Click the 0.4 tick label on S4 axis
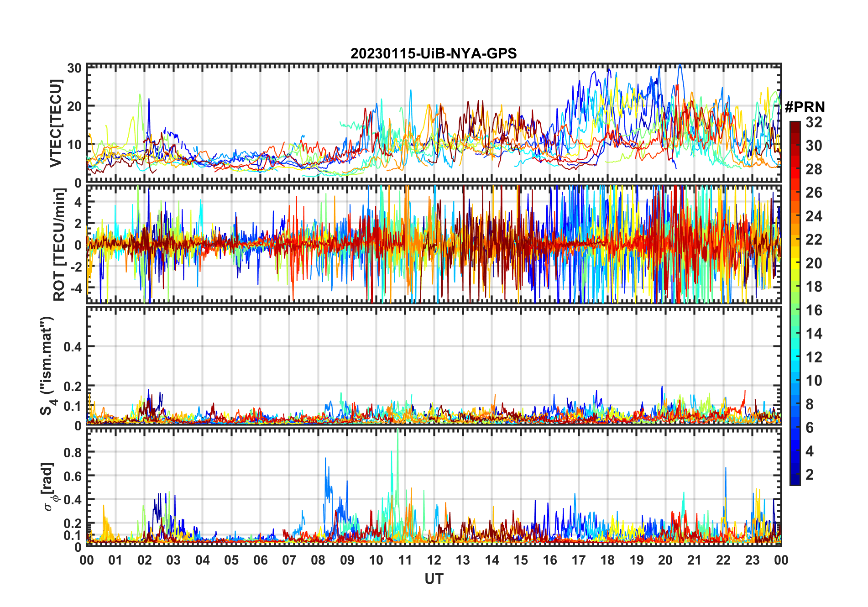The width and height of the screenshot is (868, 607). (72, 347)
